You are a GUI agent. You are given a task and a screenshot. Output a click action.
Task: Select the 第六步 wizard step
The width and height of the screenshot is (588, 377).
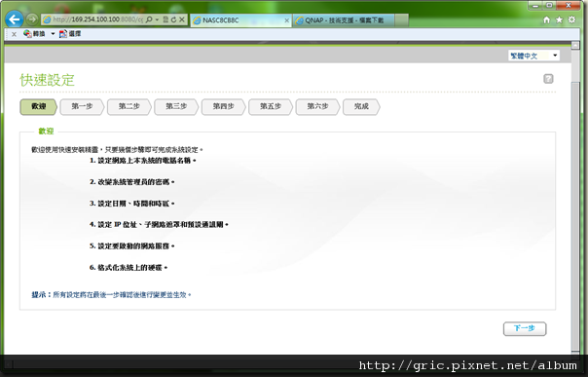click(317, 107)
